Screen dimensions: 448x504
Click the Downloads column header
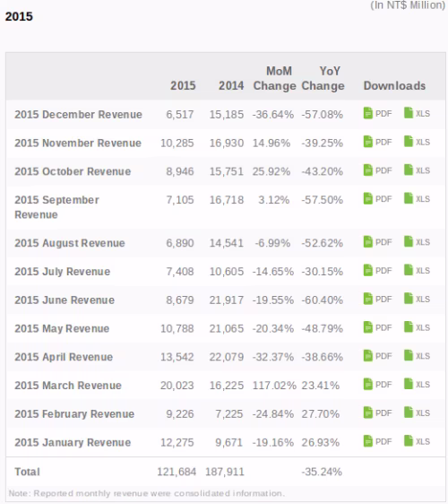395,86
